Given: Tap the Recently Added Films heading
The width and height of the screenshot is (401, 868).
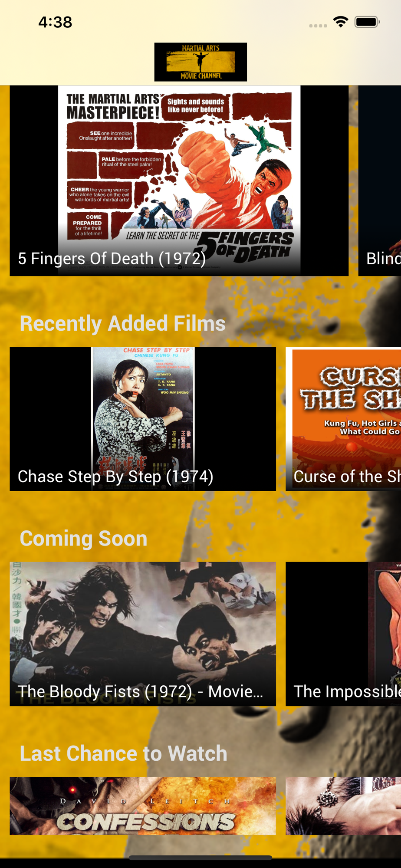Looking at the screenshot, I should 123,324.
